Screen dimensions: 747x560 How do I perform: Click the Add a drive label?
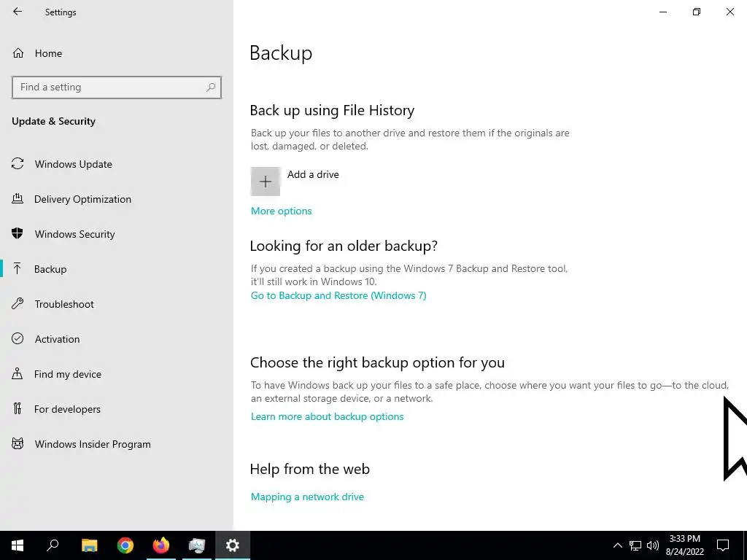tap(313, 174)
